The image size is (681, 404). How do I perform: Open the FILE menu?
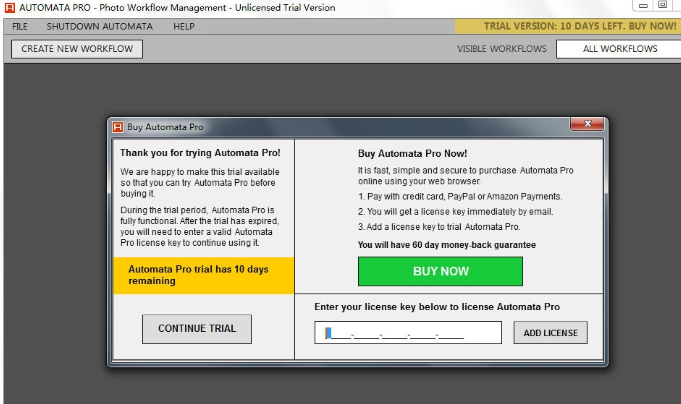pos(20,26)
